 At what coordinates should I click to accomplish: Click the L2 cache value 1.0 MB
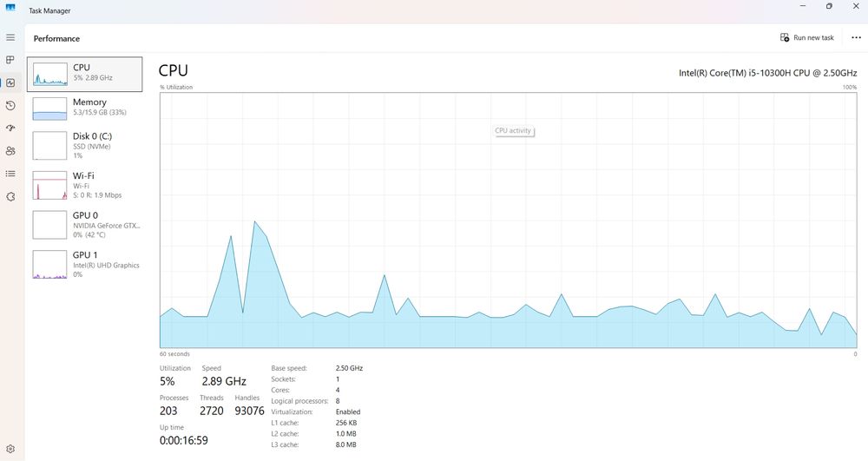click(346, 434)
